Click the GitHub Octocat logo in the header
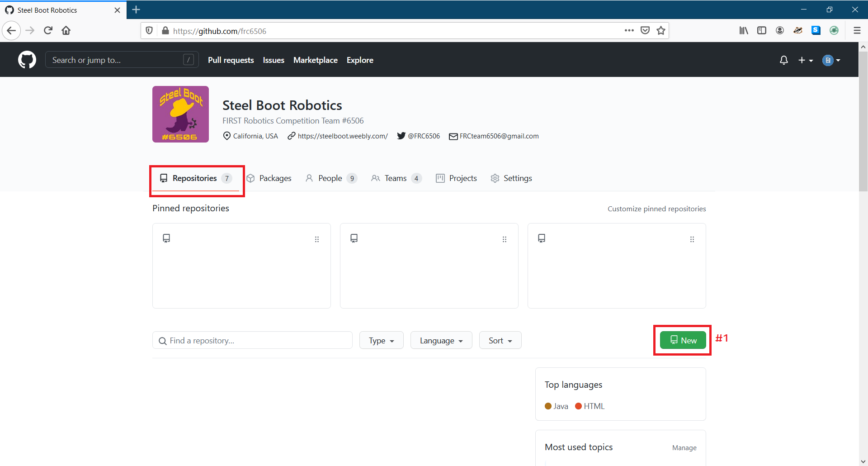 coord(27,60)
